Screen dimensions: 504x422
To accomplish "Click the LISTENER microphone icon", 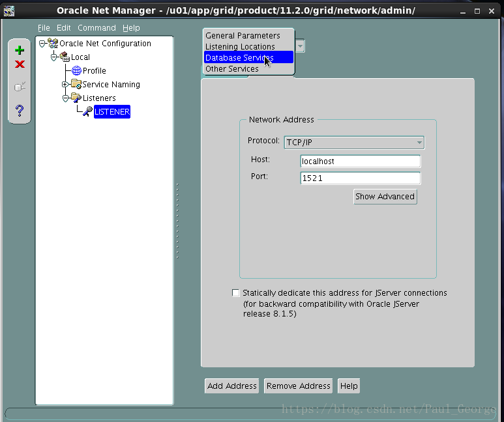I will coord(87,111).
